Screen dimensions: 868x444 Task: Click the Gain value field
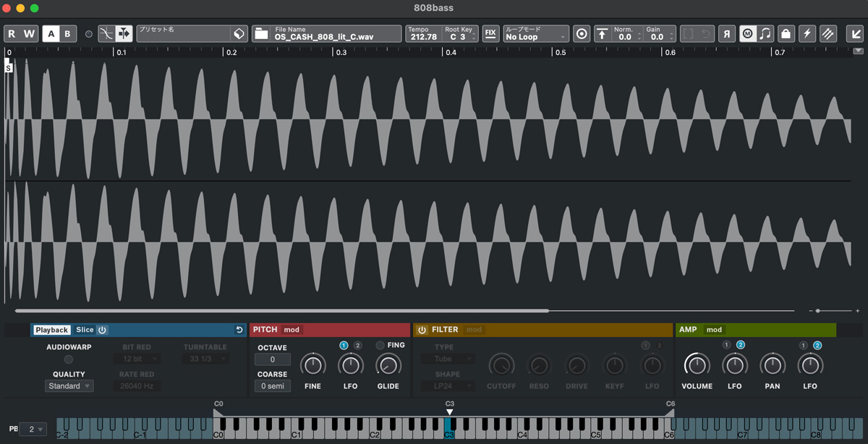[x=658, y=34]
